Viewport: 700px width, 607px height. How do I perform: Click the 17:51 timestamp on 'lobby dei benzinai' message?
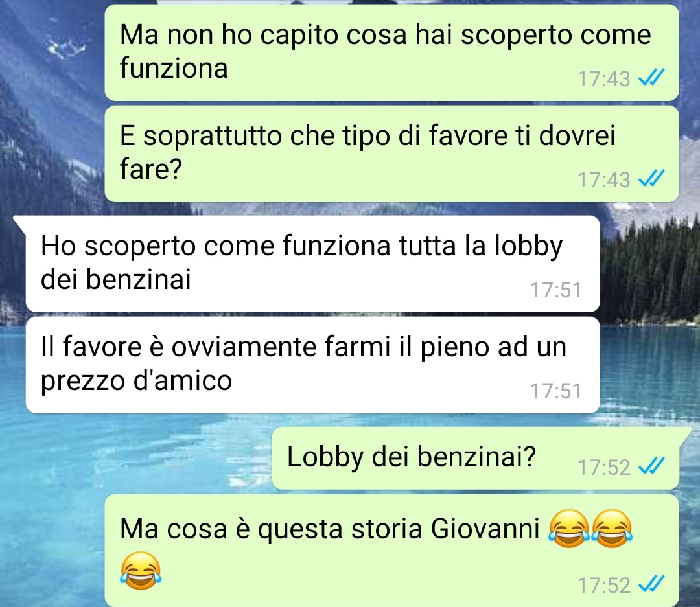click(x=556, y=290)
